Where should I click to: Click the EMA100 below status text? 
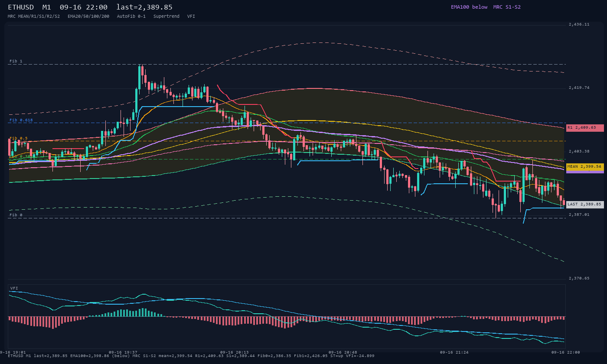[x=469, y=7]
